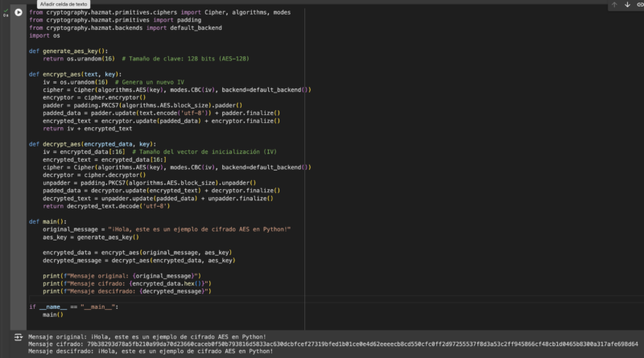Click 'encrypted_text = encrypted_data[16:]' line
This screenshot has height=358, width=644.
105,160
